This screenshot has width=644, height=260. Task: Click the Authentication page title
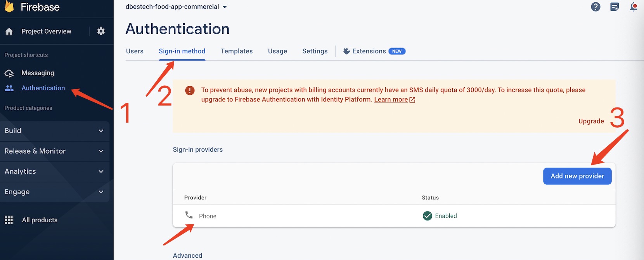coord(178,29)
